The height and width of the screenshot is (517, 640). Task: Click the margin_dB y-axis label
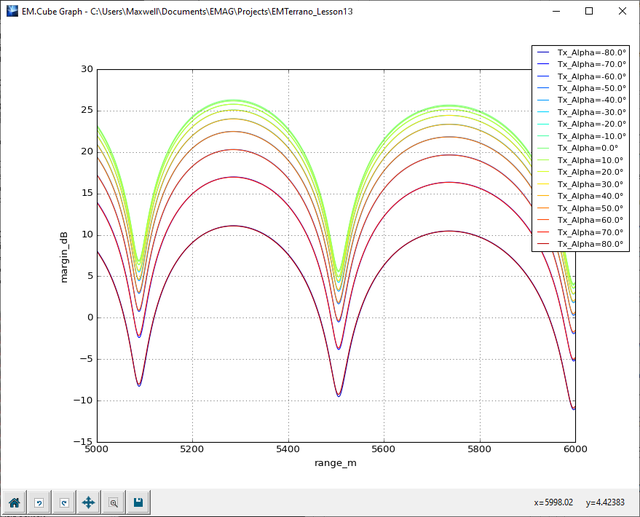click(64, 255)
